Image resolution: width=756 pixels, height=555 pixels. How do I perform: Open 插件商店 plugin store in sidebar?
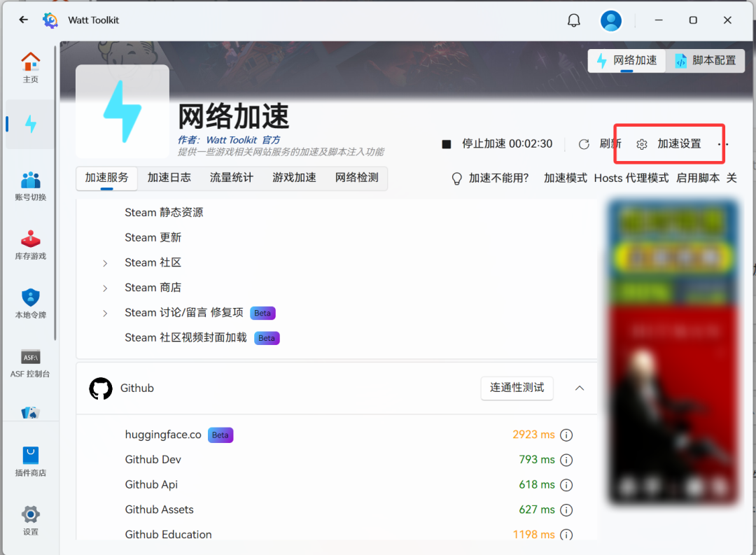point(30,462)
